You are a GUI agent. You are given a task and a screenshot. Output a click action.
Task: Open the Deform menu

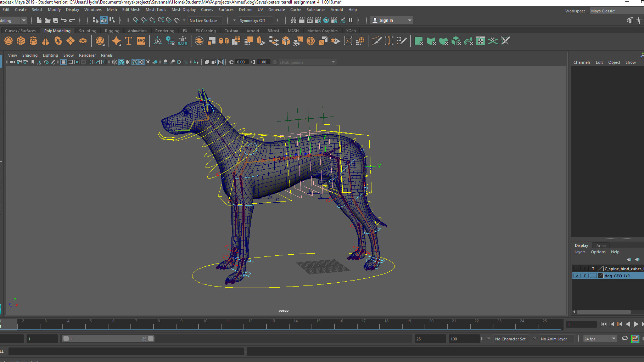(245, 10)
